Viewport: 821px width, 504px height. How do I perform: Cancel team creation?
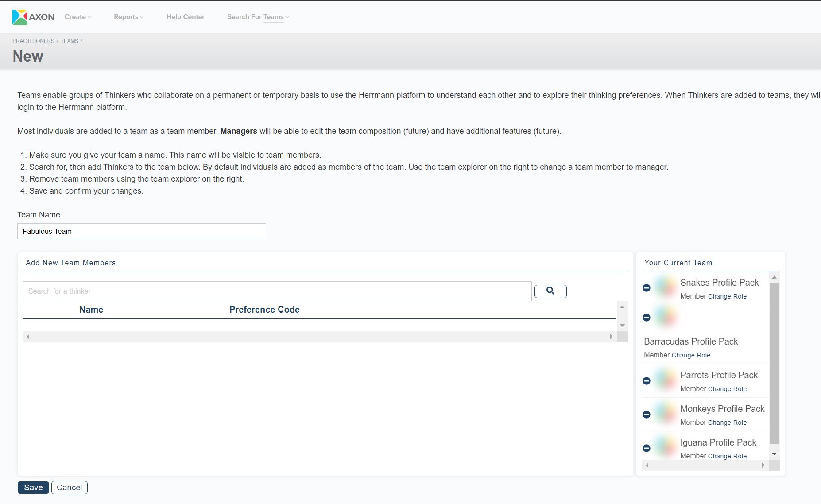click(69, 487)
